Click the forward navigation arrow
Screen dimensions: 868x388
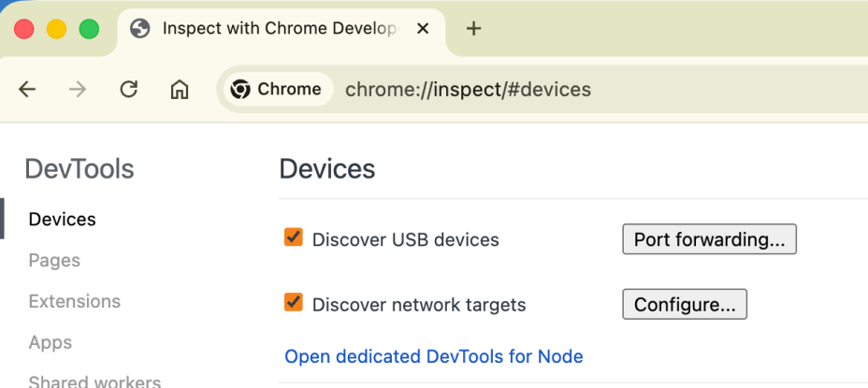[x=79, y=90]
